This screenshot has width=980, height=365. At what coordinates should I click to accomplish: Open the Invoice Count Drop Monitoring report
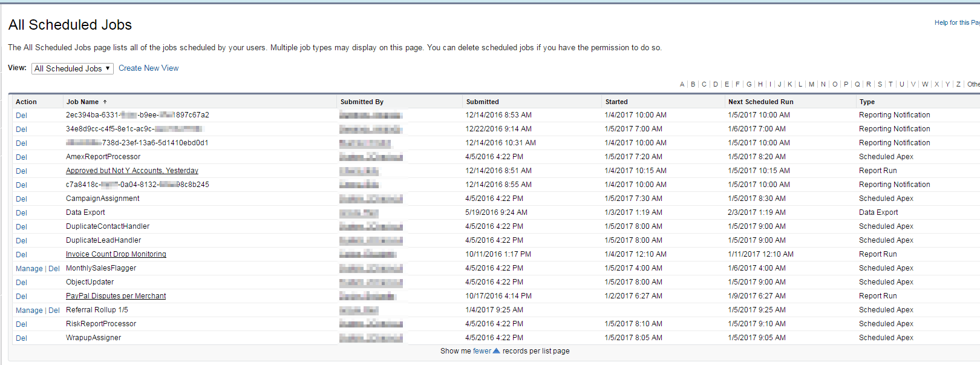pos(116,254)
